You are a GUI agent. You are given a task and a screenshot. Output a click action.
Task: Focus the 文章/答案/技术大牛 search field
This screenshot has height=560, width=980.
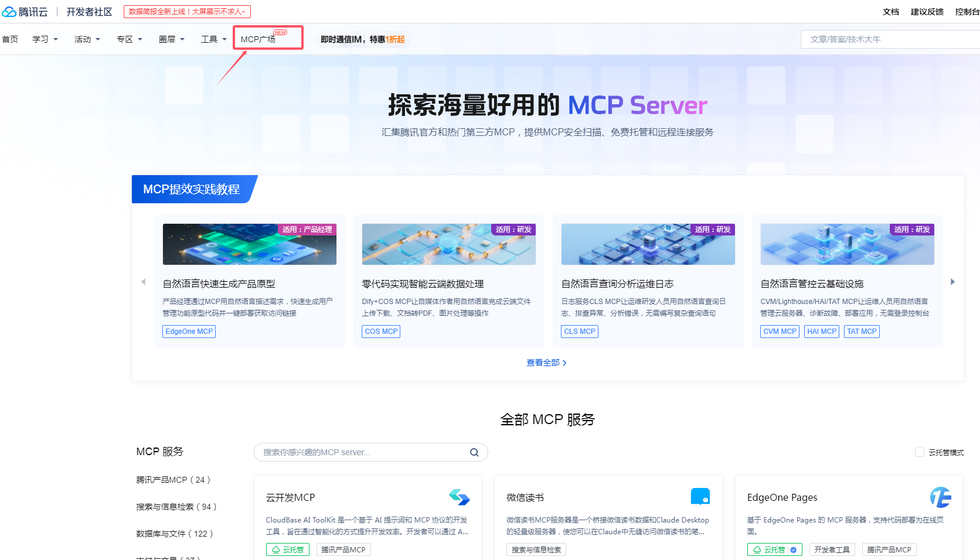coord(890,39)
